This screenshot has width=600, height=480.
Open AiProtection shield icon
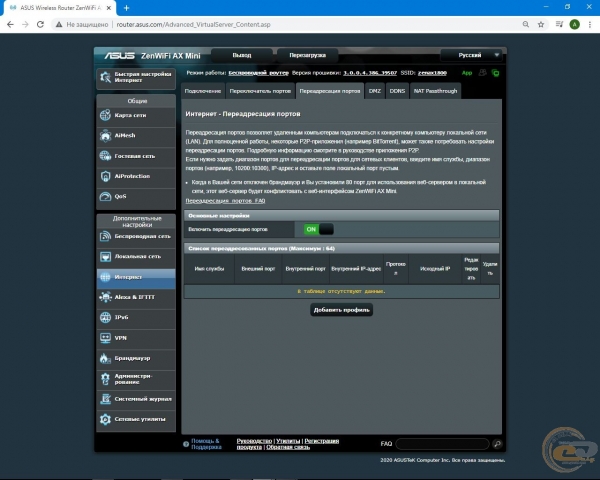point(106,176)
